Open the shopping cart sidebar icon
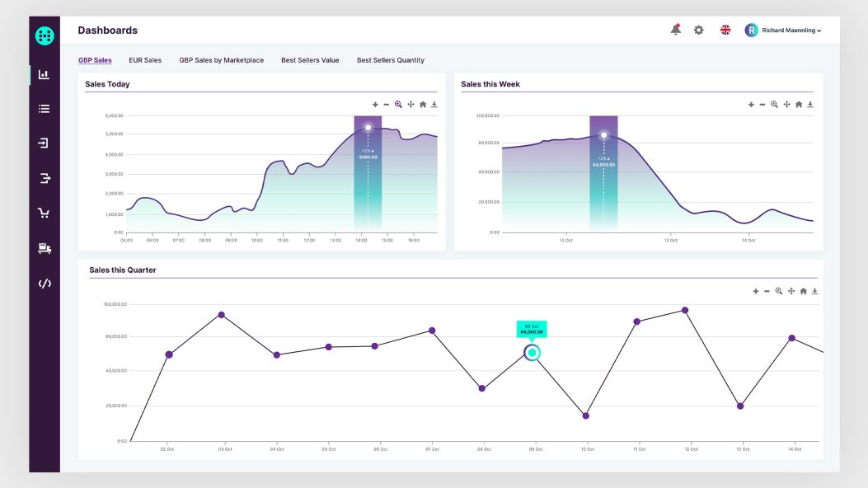The height and width of the screenshot is (488, 868). click(x=45, y=213)
